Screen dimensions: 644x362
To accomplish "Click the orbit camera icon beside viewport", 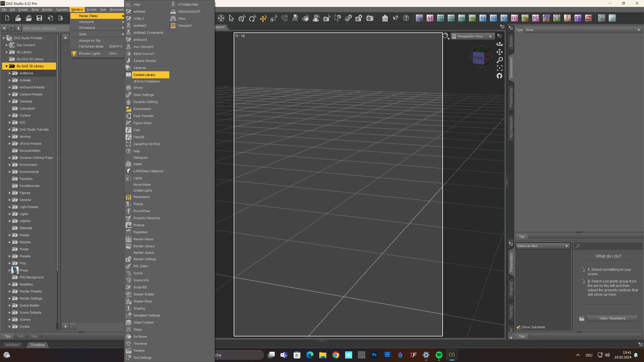I will 499,44.
